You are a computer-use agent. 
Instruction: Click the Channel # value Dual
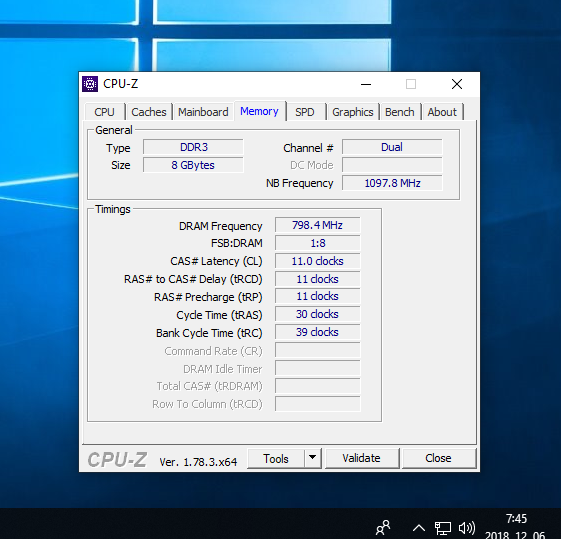pos(392,147)
